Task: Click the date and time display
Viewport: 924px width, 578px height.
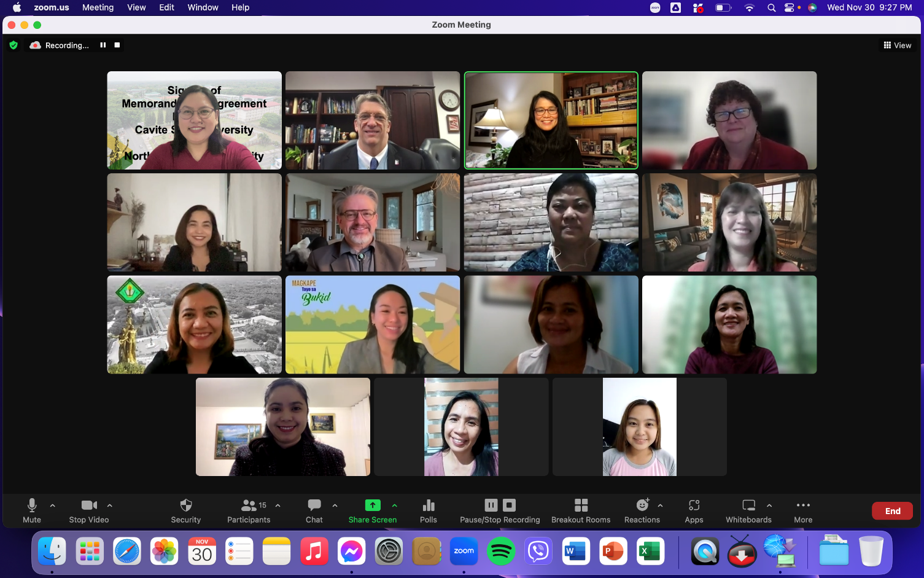Action: 869,7
